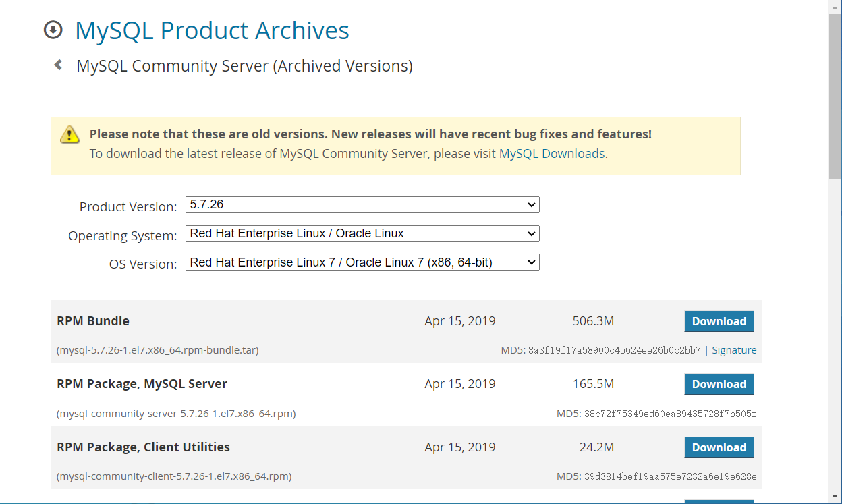
Task: Click the MySQL Product Archives heading
Action: [x=212, y=30]
